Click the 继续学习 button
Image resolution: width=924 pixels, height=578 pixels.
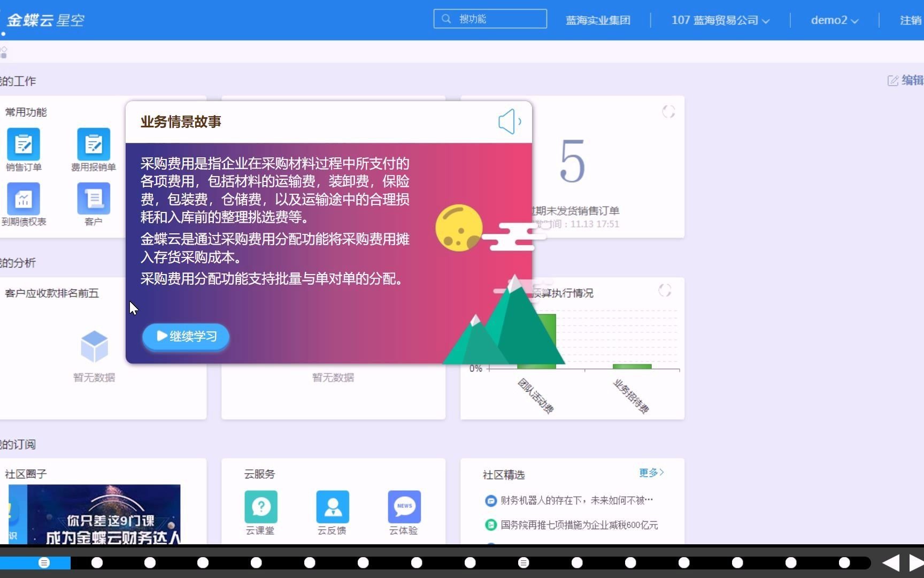tap(186, 336)
